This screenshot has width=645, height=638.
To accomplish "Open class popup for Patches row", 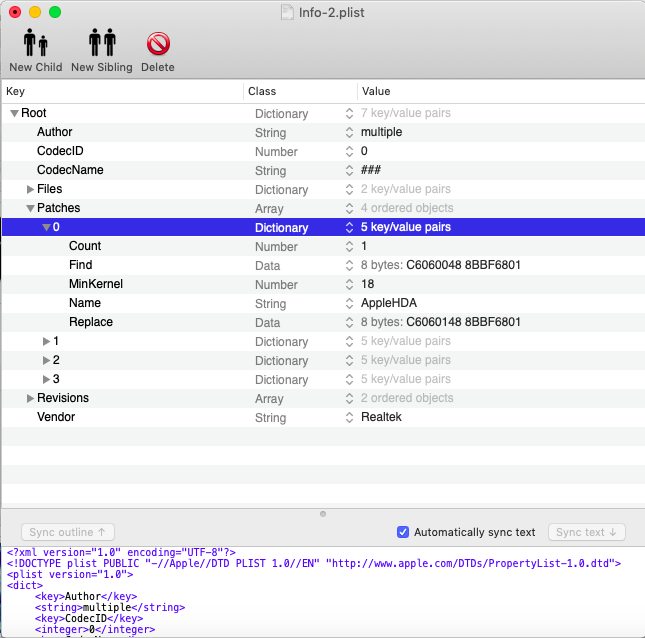I will [x=349, y=208].
